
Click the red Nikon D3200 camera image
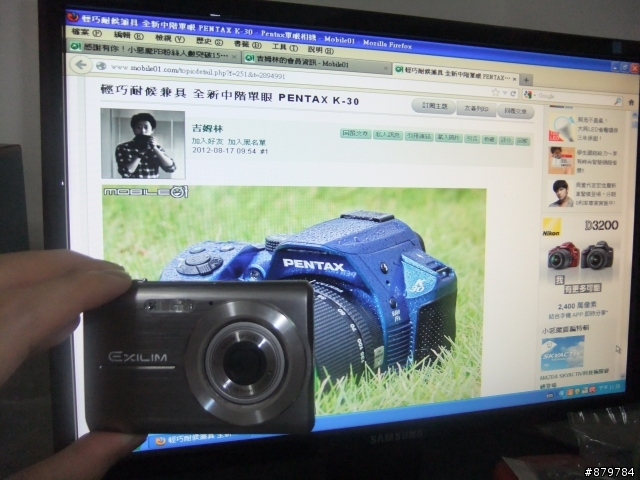coord(564,256)
